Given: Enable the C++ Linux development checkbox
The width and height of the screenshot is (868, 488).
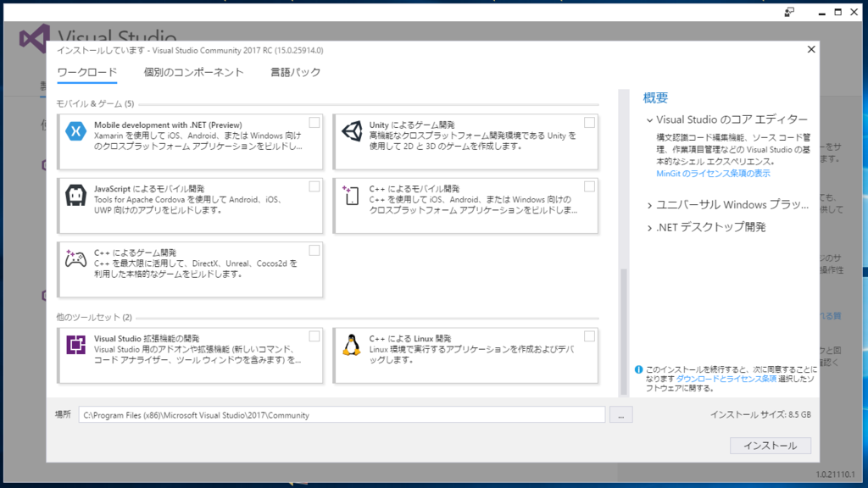Looking at the screenshot, I should (x=590, y=336).
